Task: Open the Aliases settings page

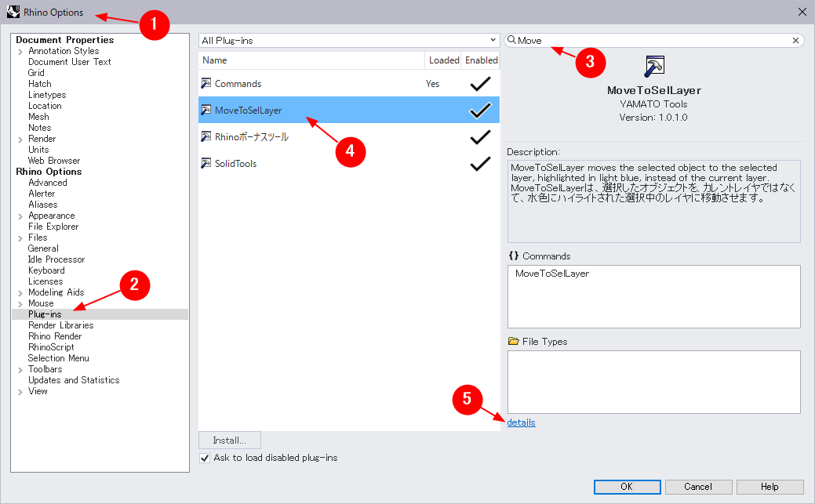Action: 42,205
